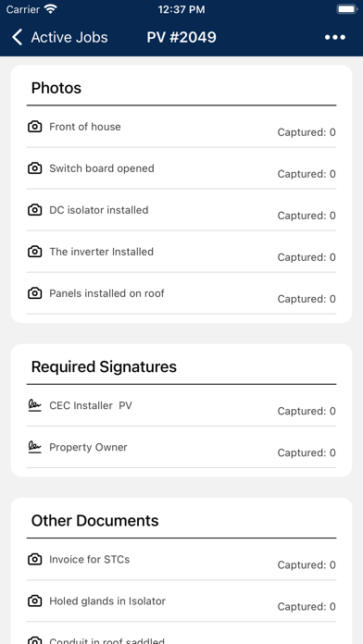Tap camera icon for Switch board opened
The image size is (363, 644).
[x=35, y=168]
